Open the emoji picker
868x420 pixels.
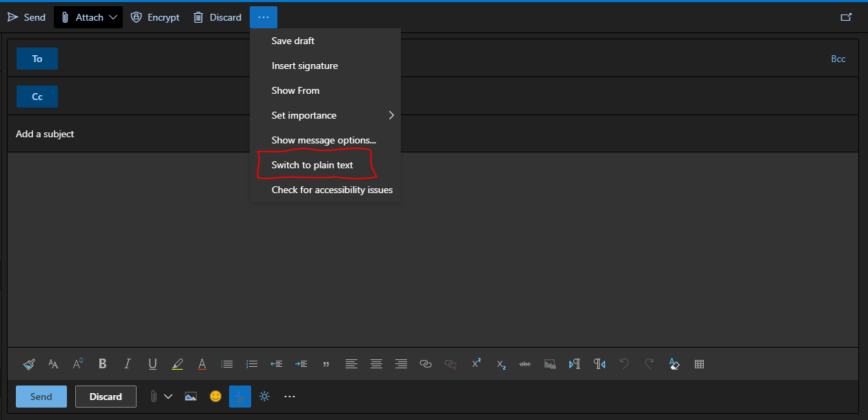click(x=216, y=397)
